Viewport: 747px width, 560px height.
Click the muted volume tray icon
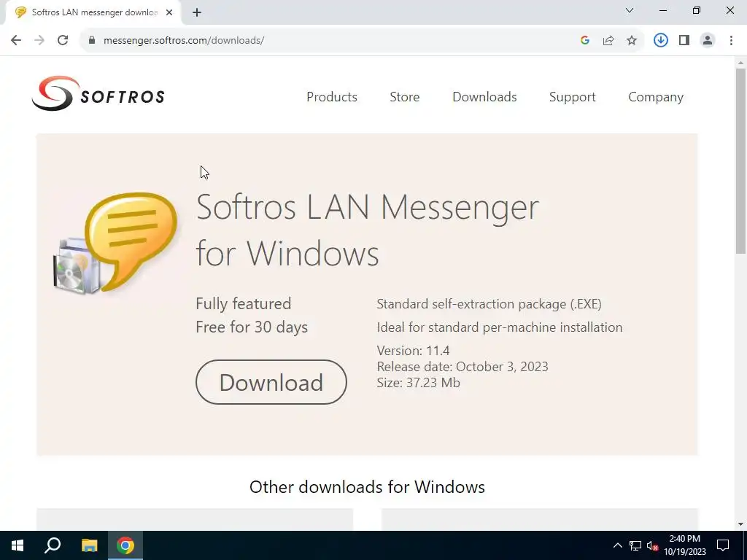[x=652, y=545]
